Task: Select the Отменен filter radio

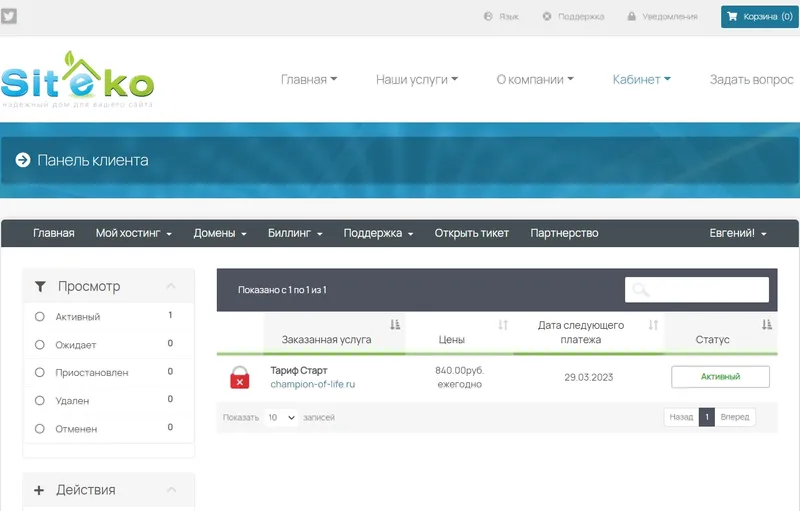Action: click(39, 428)
